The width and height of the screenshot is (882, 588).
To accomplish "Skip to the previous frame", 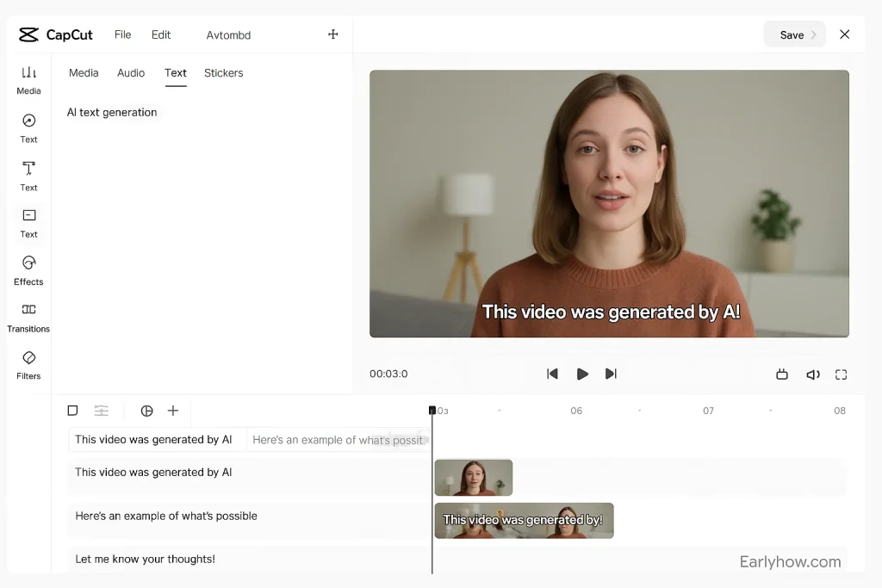I will (552, 374).
